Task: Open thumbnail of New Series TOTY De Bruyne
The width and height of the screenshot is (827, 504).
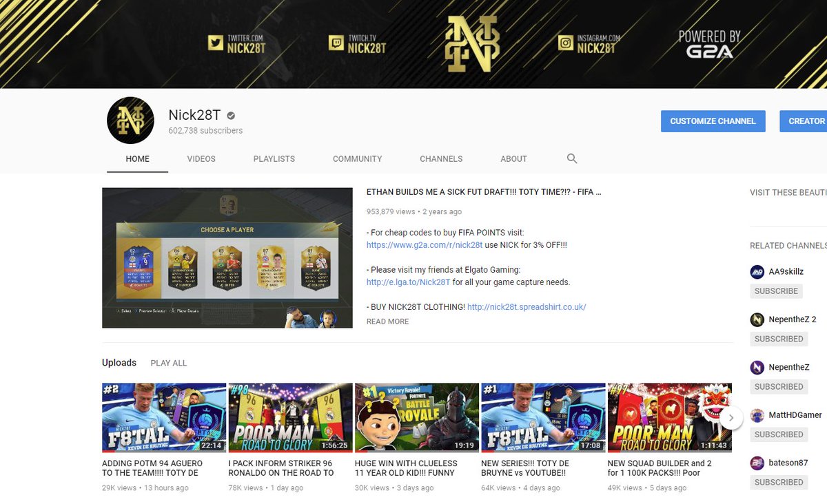Action: tap(543, 417)
